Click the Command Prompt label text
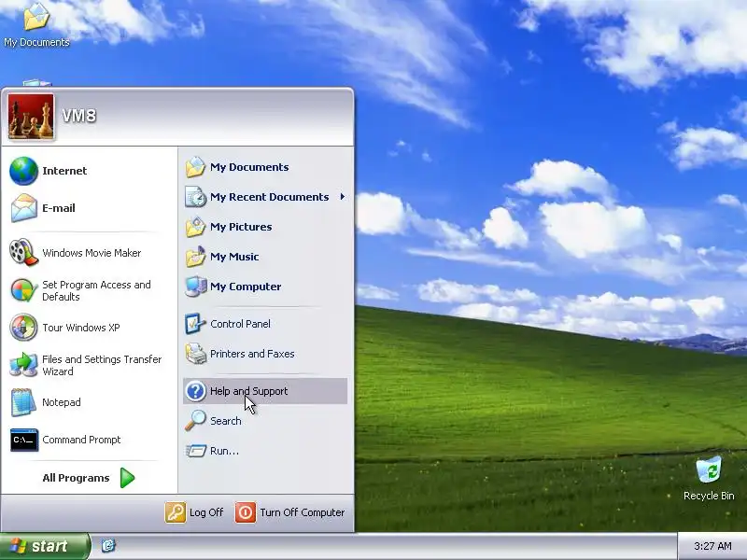Viewport: 747px width, 560px height. click(x=81, y=440)
